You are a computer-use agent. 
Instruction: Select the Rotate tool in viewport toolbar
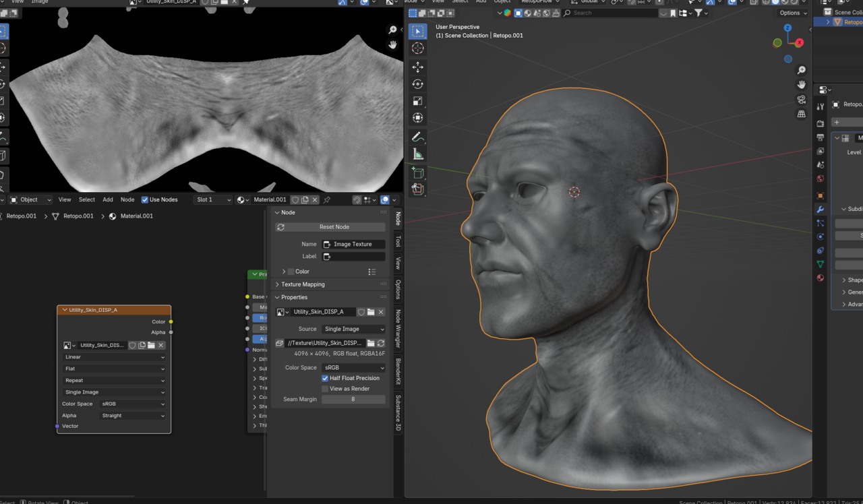point(418,84)
